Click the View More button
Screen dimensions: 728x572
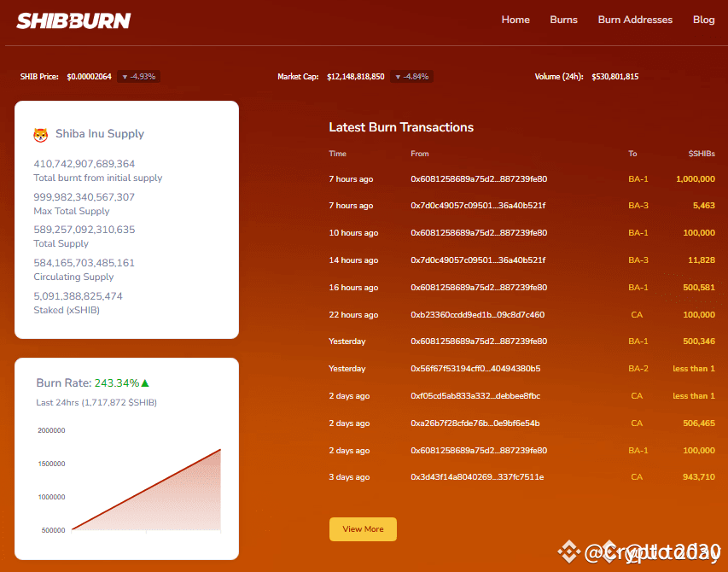tap(363, 528)
